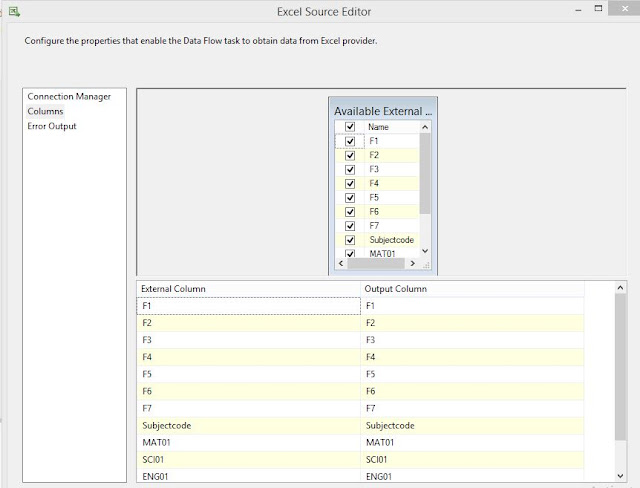This screenshot has width=640, height=488.
Task: Uncheck the F6 column checkbox
Action: (350, 212)
